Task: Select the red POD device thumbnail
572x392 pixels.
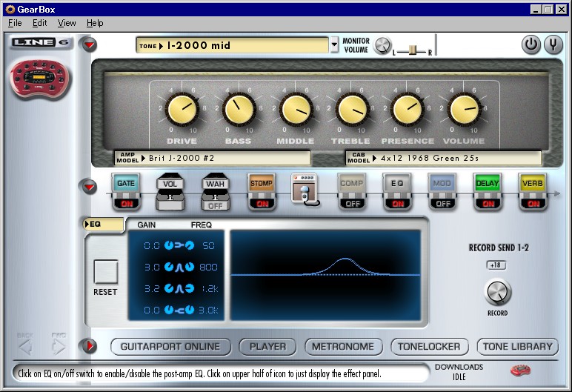Action: tap(41, 79)
